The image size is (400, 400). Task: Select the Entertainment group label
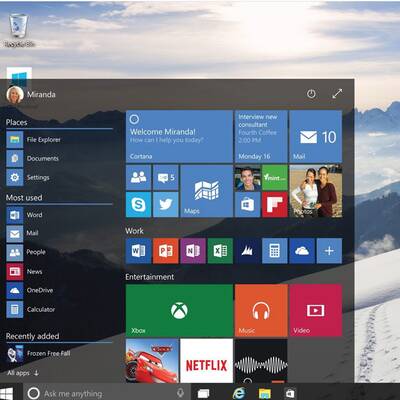click(x=150, y=277)
